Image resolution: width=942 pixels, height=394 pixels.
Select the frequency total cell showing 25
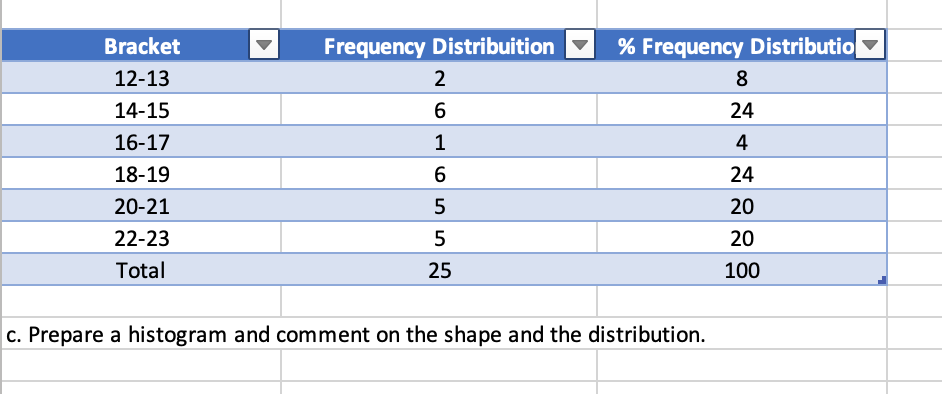439,270
